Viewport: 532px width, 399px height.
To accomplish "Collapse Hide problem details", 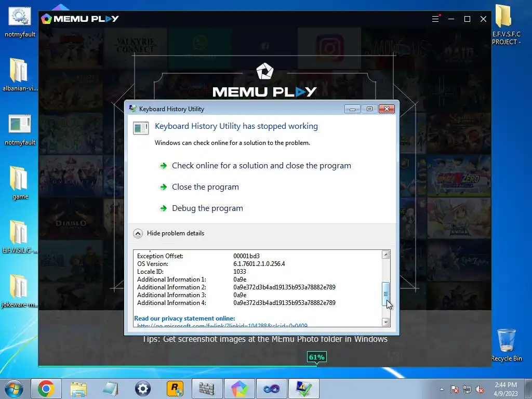I will (169, 233).
